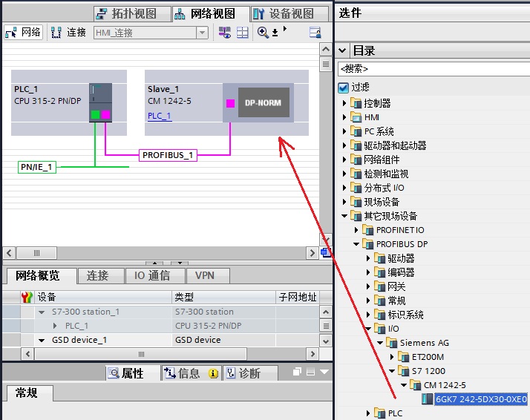Screen dimensions: 530x420
Task: Select the 6GK7 242-5DX30-0XE0 module item
Action: pos(481,399)
